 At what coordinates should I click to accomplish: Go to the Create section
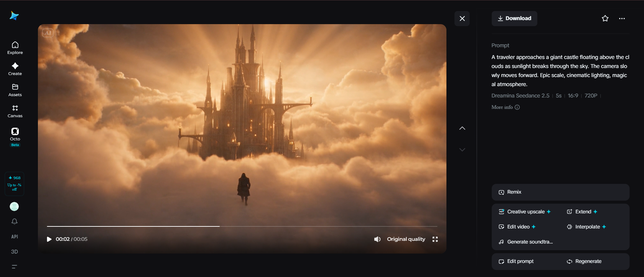point(15,69)
